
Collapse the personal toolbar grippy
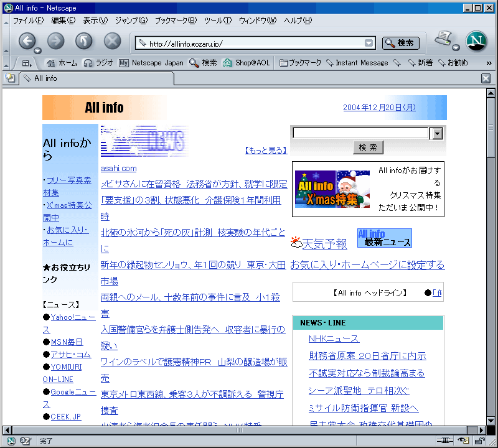(6, 63)
